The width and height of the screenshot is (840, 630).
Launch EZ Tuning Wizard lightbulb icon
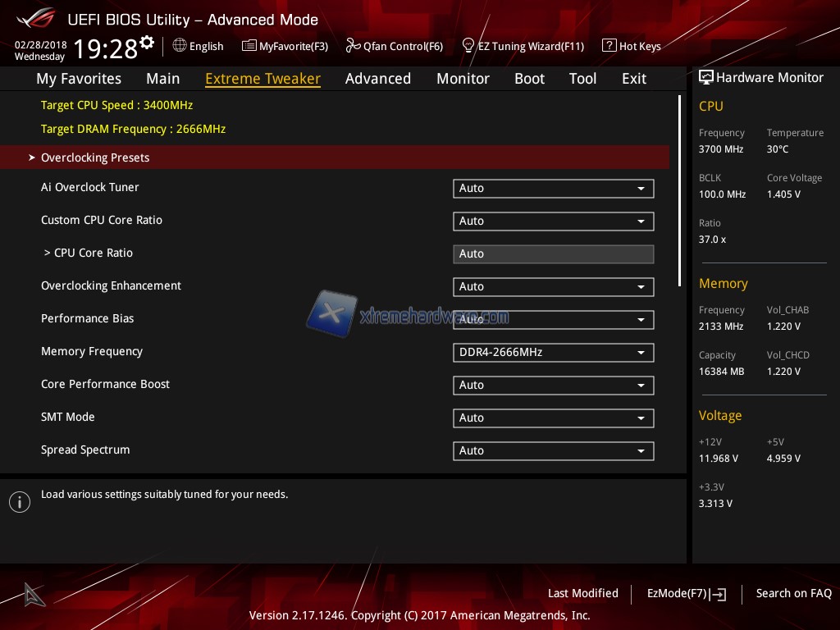pyautogui.click(x=468, y=46)
